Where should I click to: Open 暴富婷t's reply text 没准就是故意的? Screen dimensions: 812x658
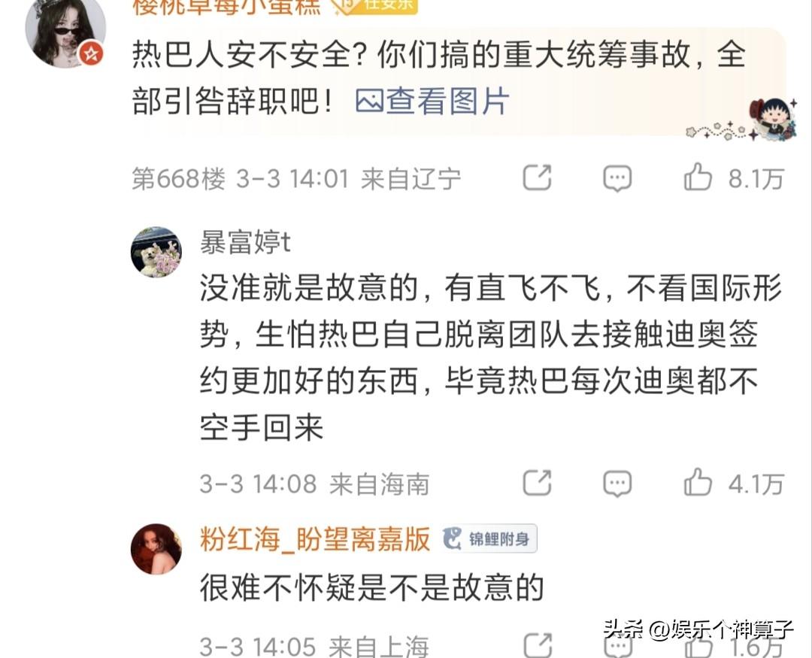pyautogui.click(x=490, y=357)
